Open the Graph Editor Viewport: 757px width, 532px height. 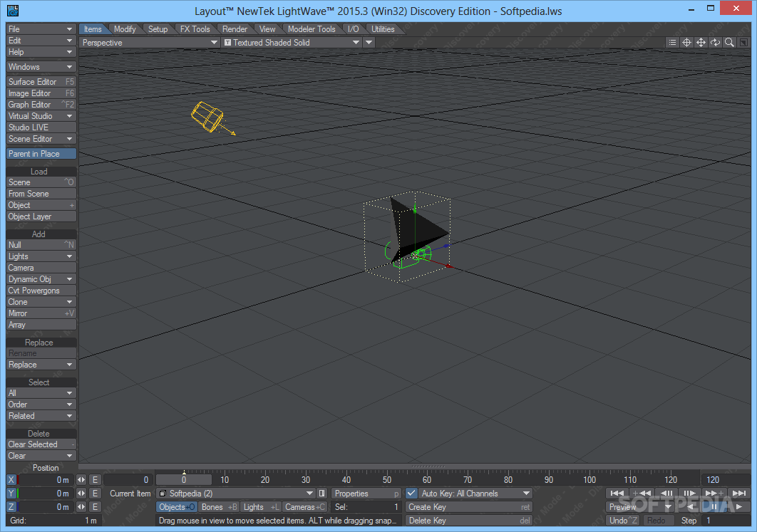[41, 105]
